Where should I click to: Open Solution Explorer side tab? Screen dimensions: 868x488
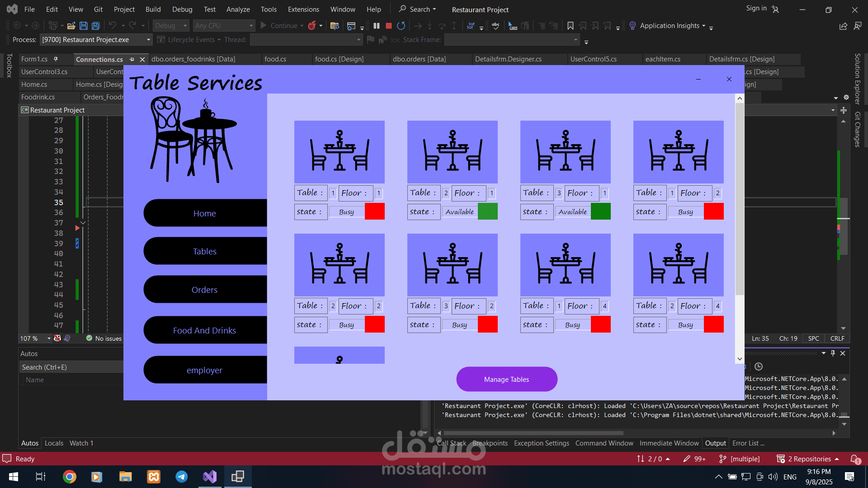coord(857,79)
